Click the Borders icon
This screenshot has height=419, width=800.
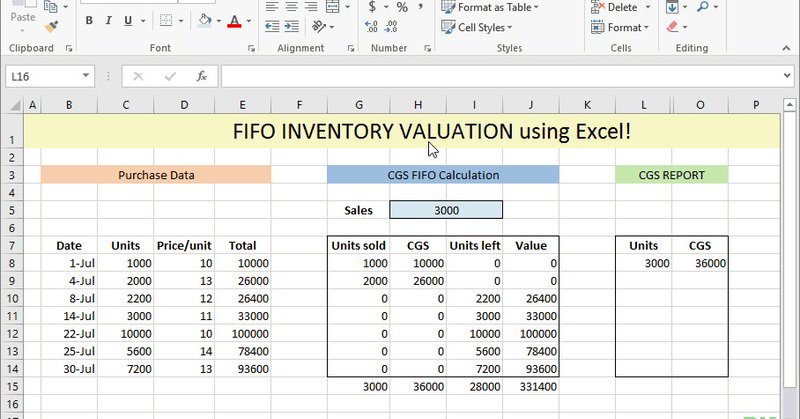[x=166, y=21]
